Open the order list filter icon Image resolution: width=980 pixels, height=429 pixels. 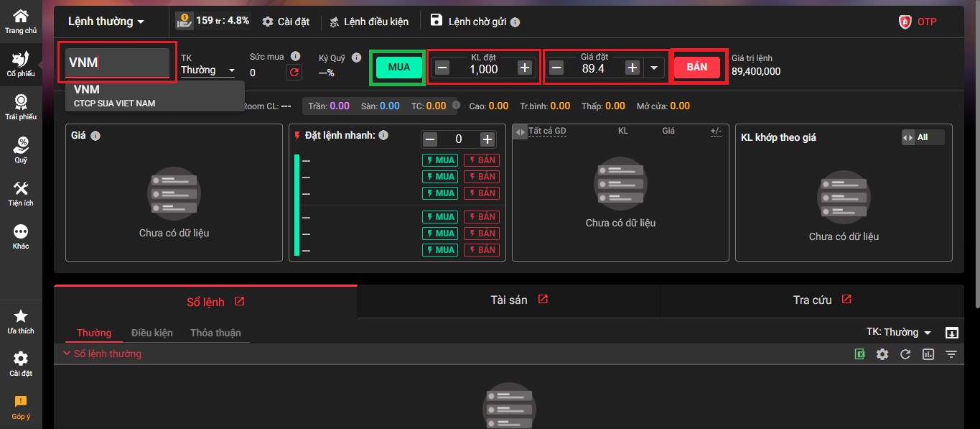pos(951,354)
